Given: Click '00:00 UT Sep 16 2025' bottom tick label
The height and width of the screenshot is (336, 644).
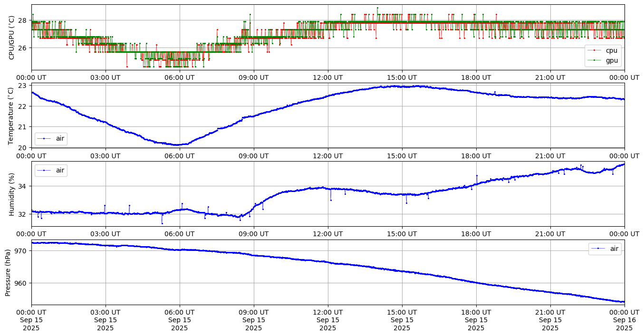Looking at the screenshot, I should click(x=625, y=320).
